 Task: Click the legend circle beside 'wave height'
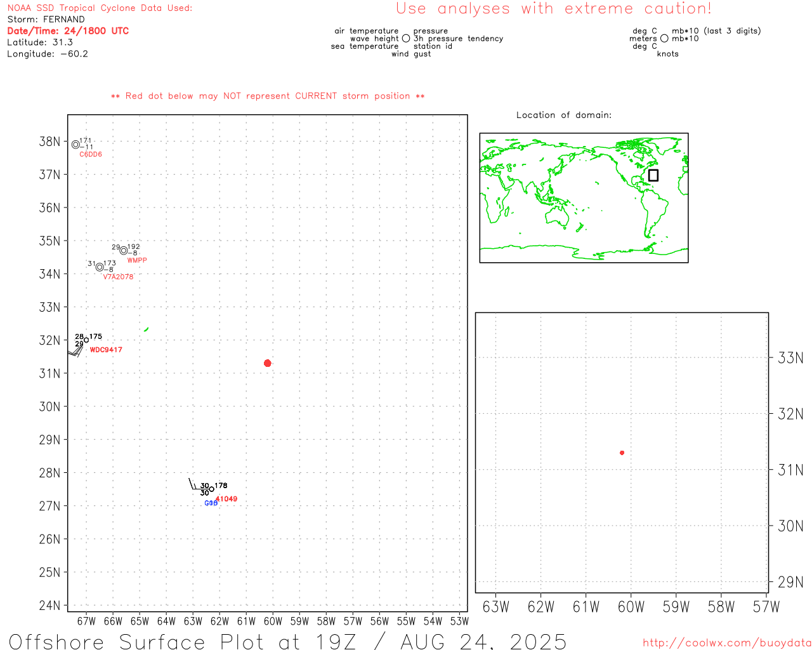click(x=406, y=38)
